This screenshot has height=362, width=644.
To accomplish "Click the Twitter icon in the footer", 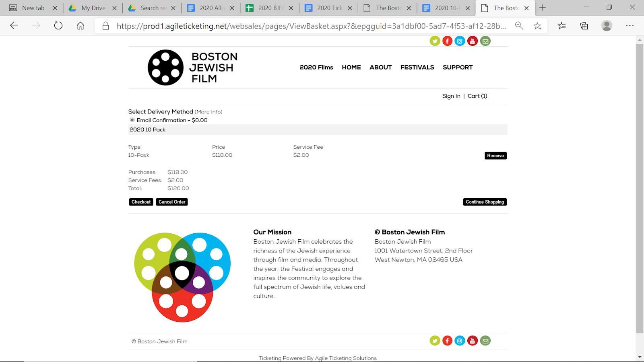I will pos(435,341).
